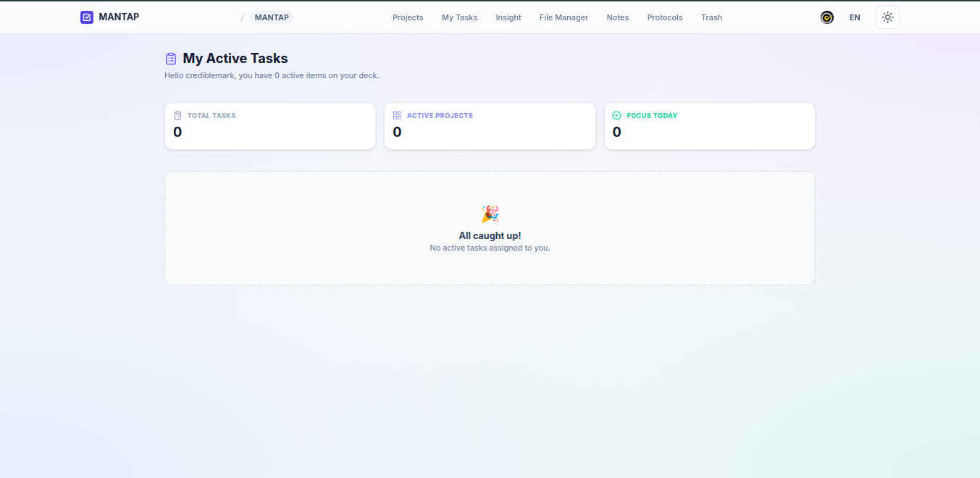Click the No active tasks assigned text
The image size is (980, 478).
(490, 248)
